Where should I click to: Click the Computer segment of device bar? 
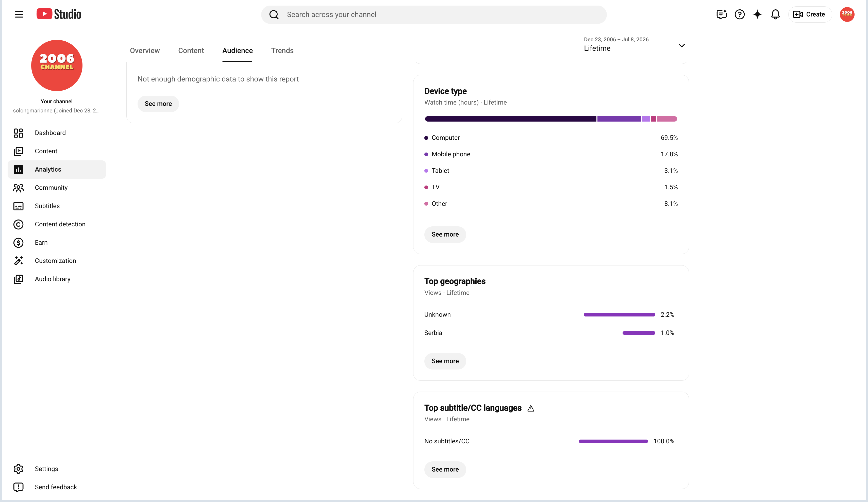510,119
